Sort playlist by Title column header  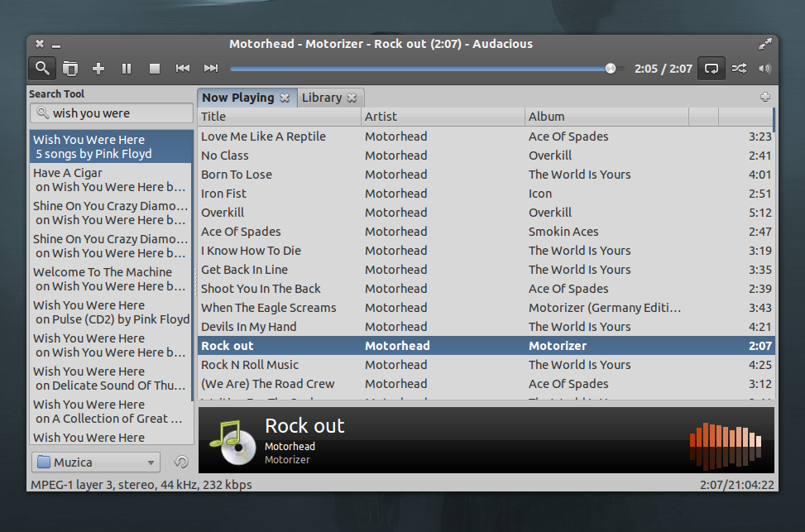point(280,117)
